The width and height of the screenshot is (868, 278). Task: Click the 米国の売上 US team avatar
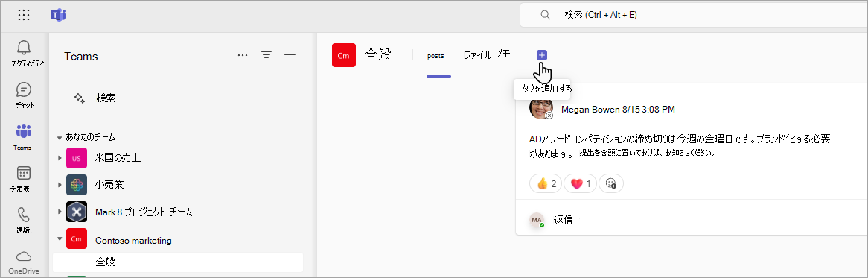pyautogui.click(x=77, y=158)
